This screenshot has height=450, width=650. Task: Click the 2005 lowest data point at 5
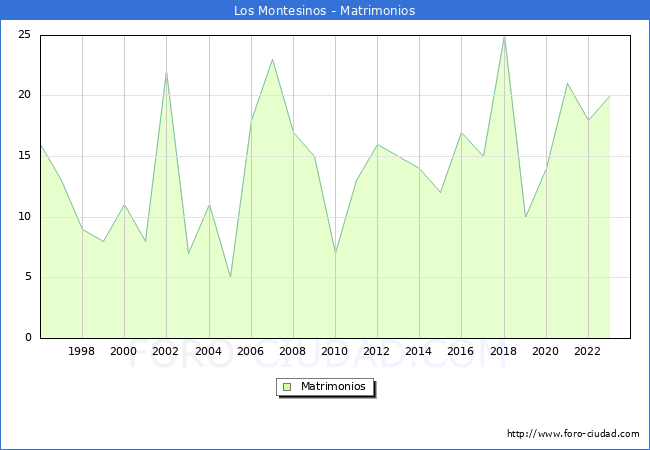tap(230, 277)
